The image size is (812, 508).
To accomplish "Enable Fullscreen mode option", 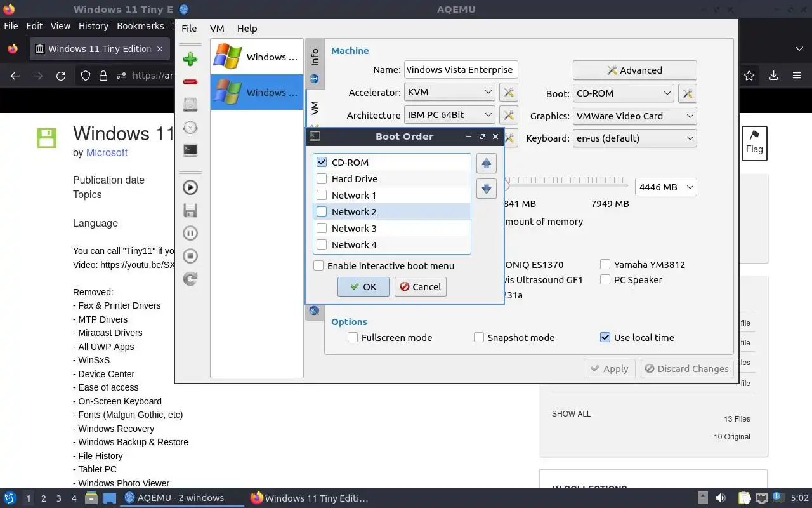I will (x=353, y=337).
